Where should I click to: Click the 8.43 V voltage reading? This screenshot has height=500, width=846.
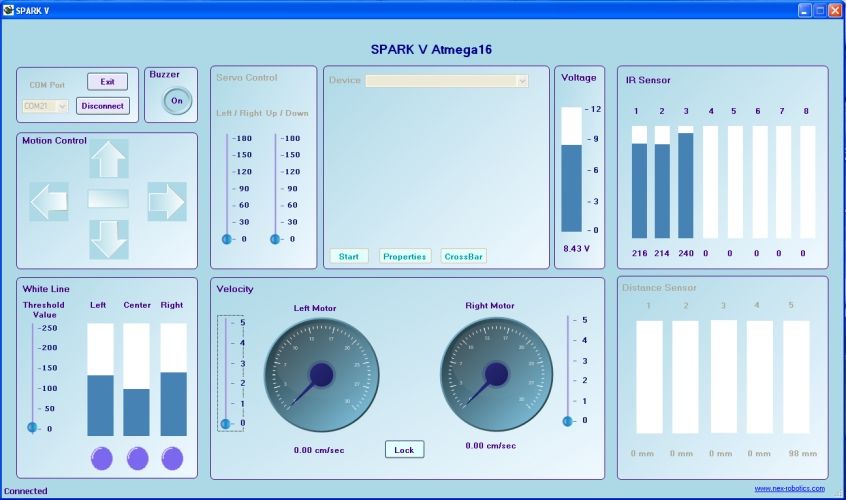[x=576, y=249]
